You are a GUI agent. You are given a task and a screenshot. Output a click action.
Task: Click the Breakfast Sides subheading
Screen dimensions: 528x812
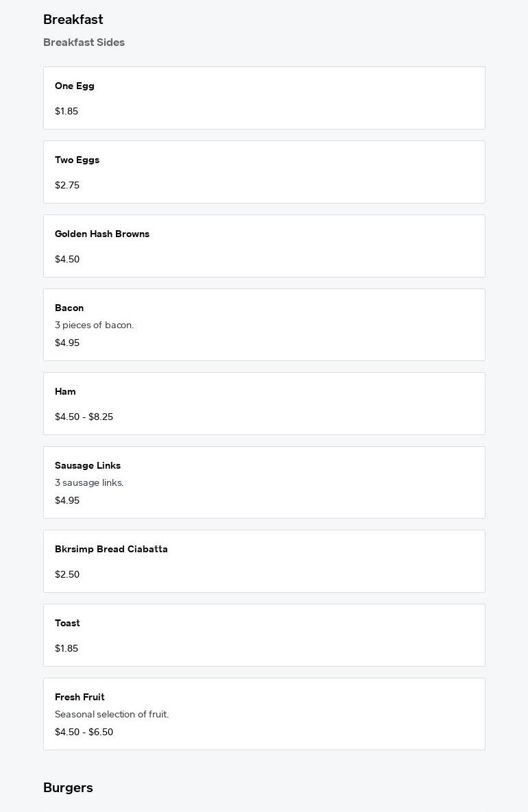click(84, 42)
